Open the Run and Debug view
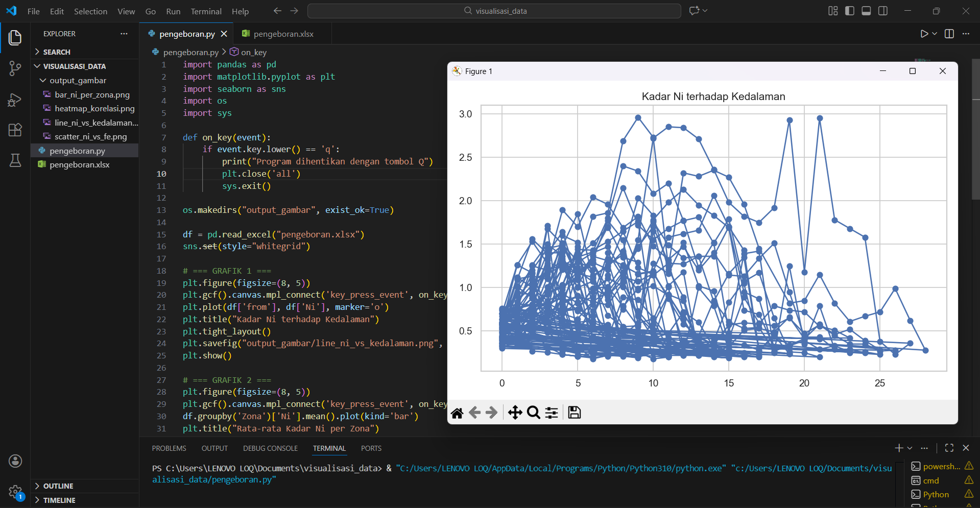Screen dimensions: 980x508 [15, 100]
